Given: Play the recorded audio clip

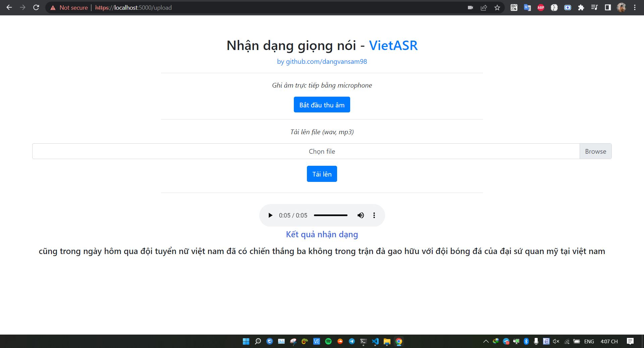Looking at the screenshot, I should tap(270, 215).
